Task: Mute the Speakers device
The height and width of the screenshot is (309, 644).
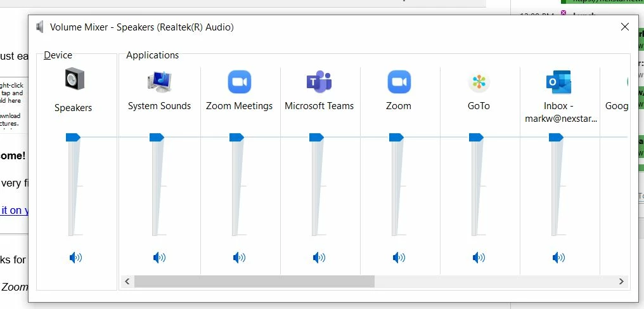Action: tap(75, 258)
